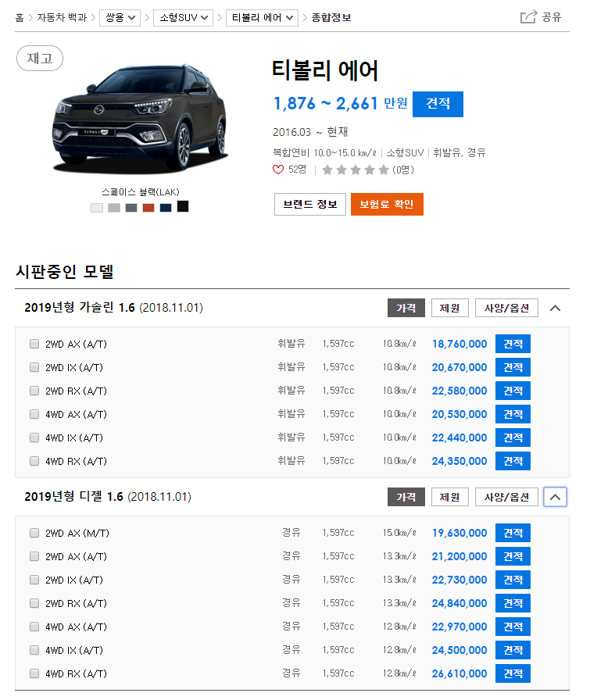590x700 pixels.
Task: Click 견적 for the 26,610,000 diesel model
Action: click(x=513, y=673)
